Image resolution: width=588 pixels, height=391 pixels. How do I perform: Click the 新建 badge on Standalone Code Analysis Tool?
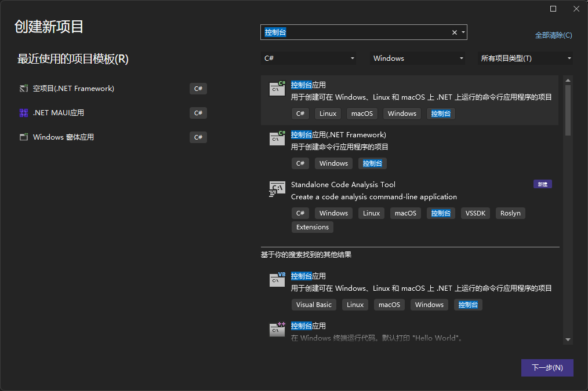click(x=543, y=184)
